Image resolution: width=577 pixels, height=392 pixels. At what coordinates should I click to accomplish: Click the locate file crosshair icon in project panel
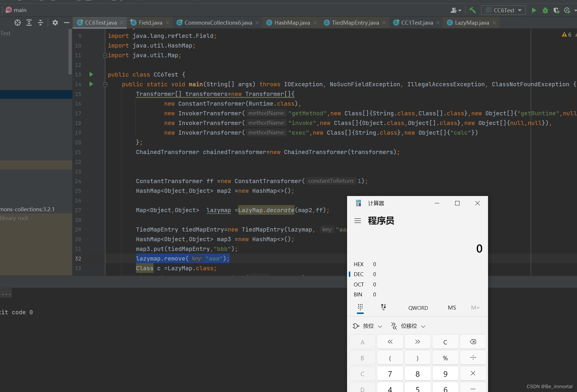click(x=18, y=23)
